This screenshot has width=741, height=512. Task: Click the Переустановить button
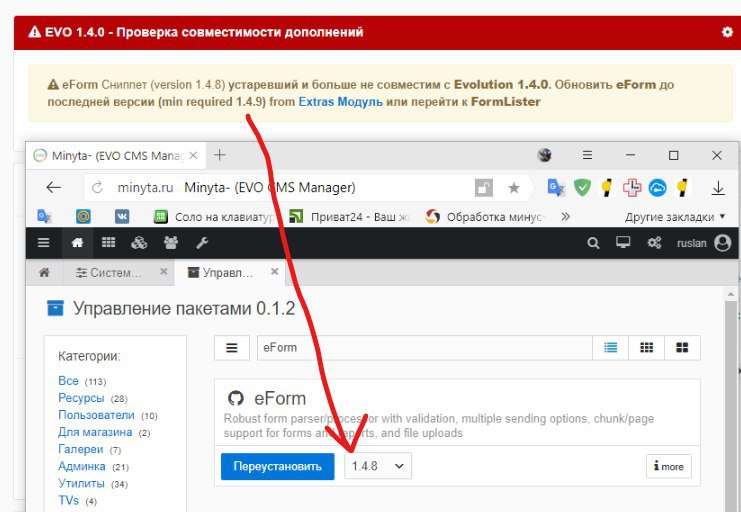click(277, 466)
